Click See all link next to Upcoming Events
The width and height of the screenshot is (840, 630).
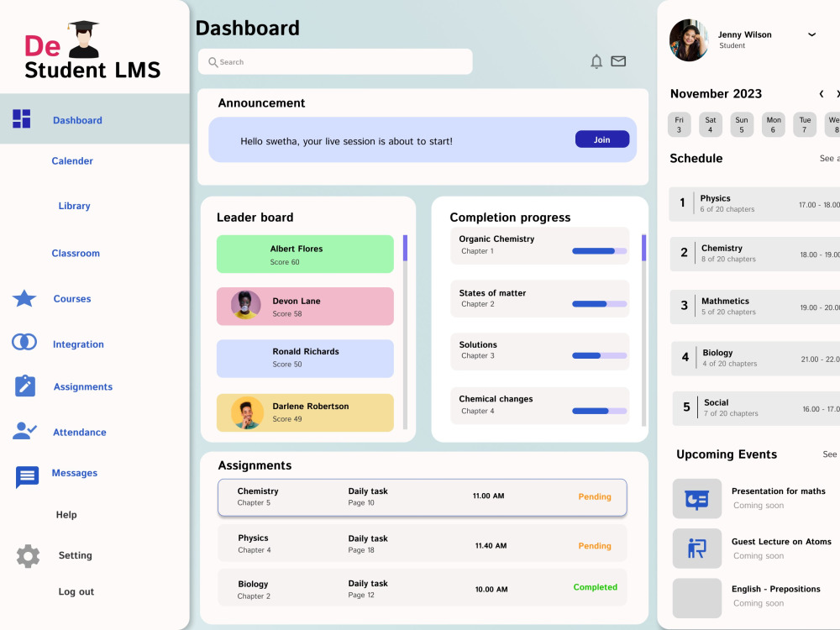point(831,454)
